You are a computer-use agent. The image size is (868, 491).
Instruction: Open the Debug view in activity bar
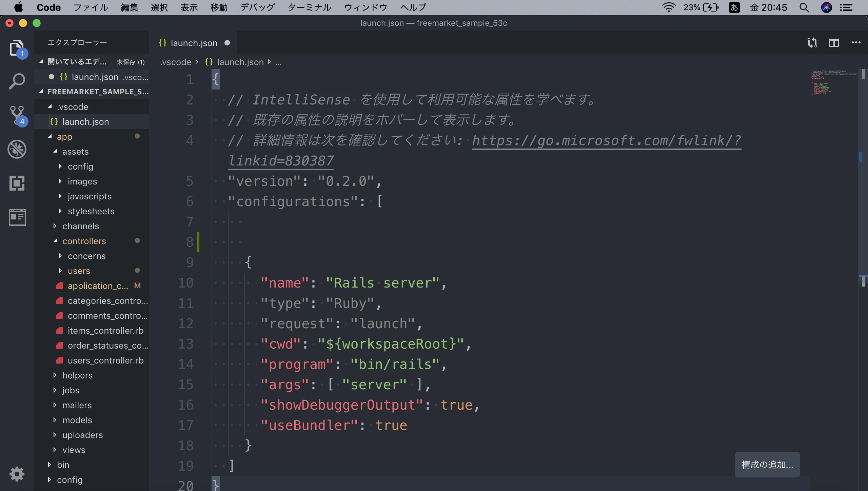17,149
